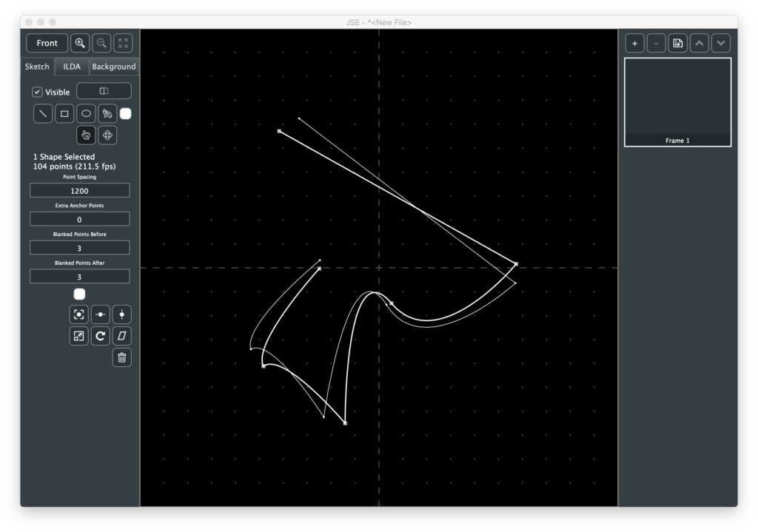The image size is (758, 532).
Task: Click the Point Spacing field
Action: [x=79, y=191]
